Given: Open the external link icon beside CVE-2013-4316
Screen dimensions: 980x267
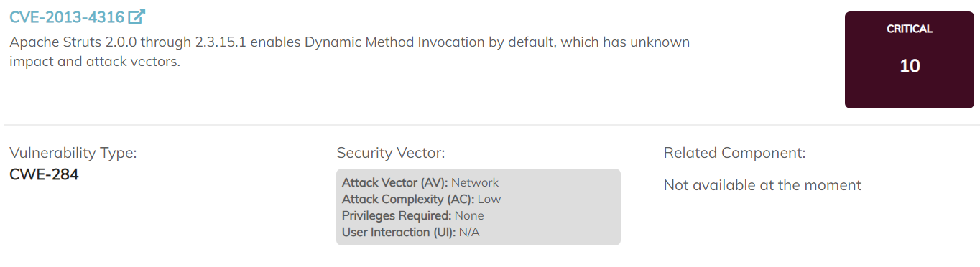Looking at the screenshot, I should [137, 17].
